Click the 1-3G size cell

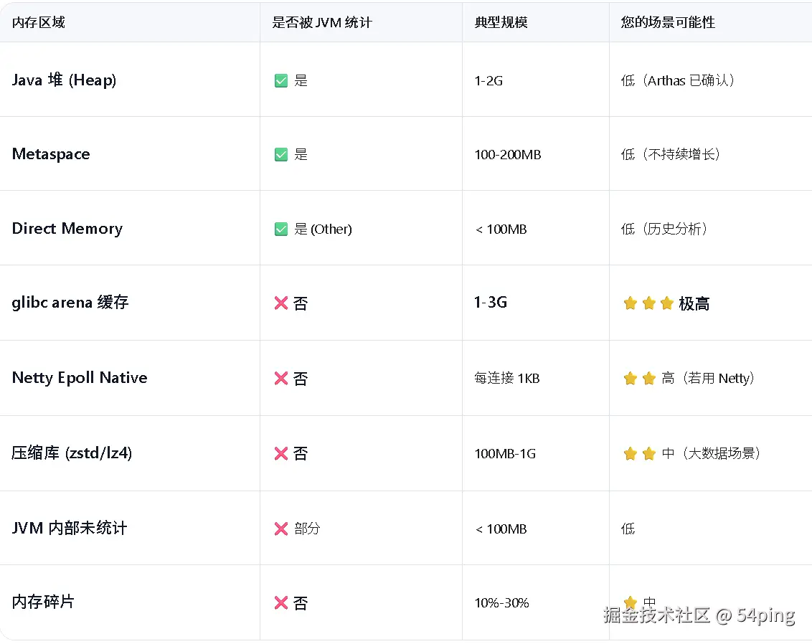pos(491,302)
